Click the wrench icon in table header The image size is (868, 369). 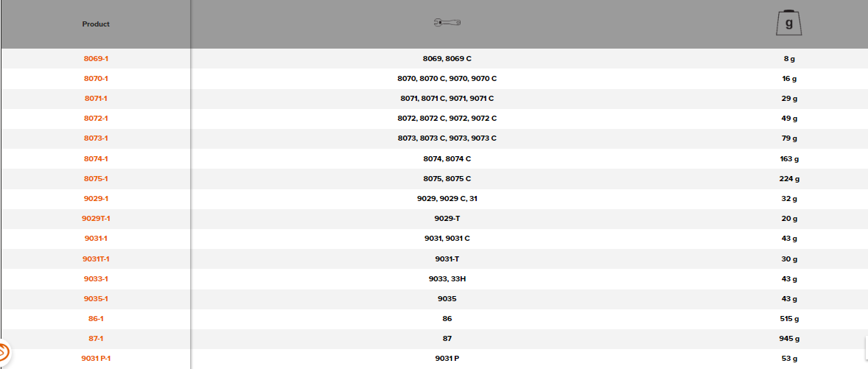[x=447, y=24]
